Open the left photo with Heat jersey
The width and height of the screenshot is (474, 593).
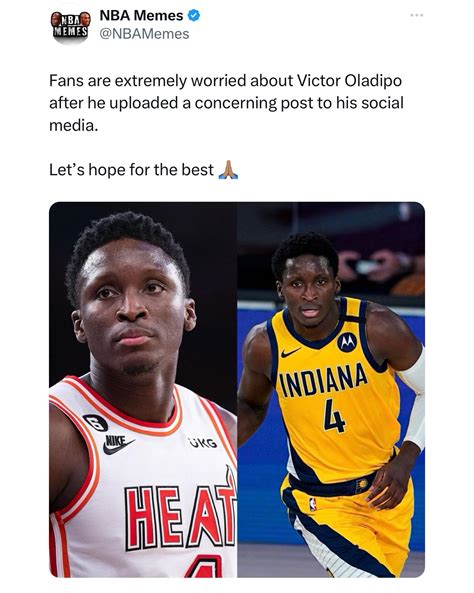[x=143, y=390]
